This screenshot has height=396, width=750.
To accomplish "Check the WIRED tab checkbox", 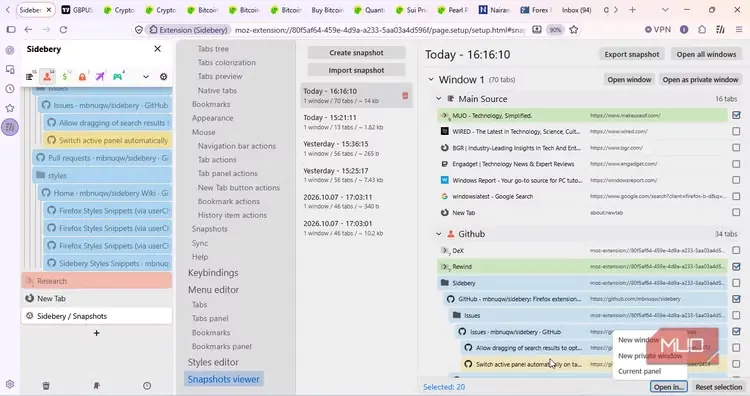I will [736, 131].
